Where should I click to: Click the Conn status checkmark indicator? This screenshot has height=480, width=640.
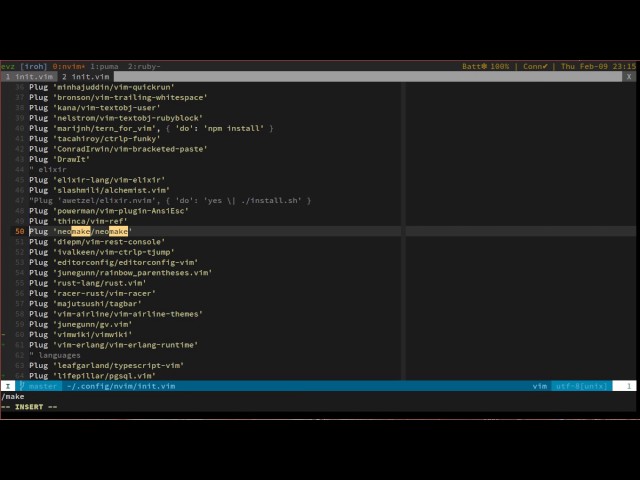pos(535,66)
